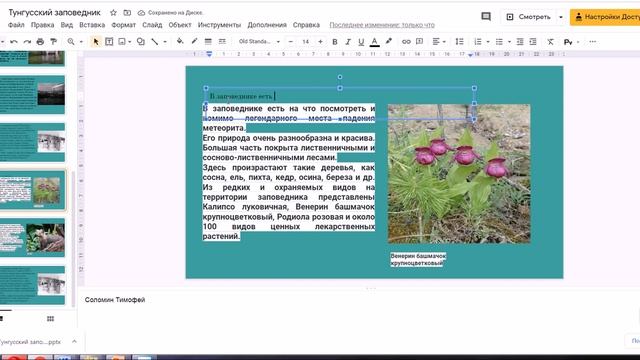
Task: Select the slide thumbnail with the animal photo
Action: click(32, 238)
